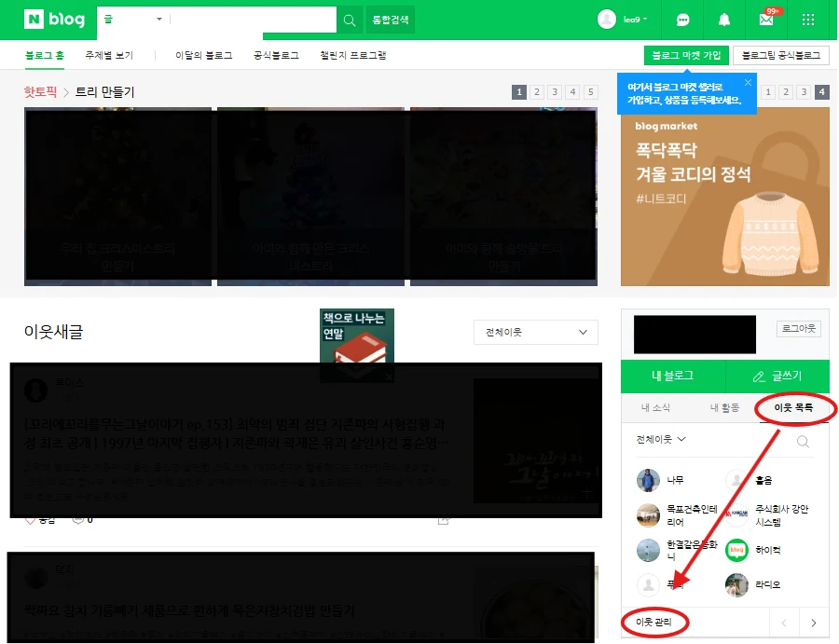The width and height of the screenshot is (839, 644).
Task: Open the apps grid icon
Action: tap(808, 20)
